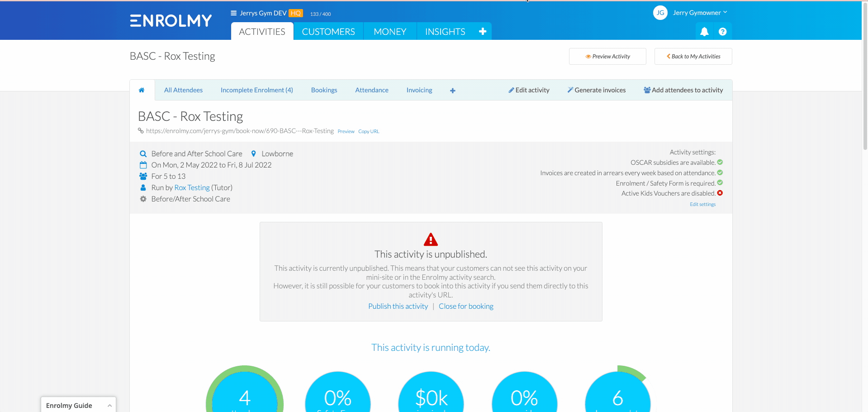The height and width of the screenshot is (412, 868).
Task: Click the person icon beside Run by
Action: coord(143,187)
